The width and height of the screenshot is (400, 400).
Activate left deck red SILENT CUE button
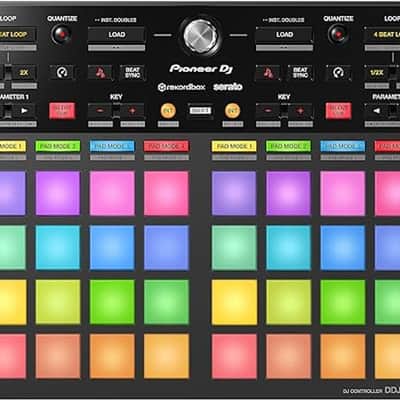62,111
